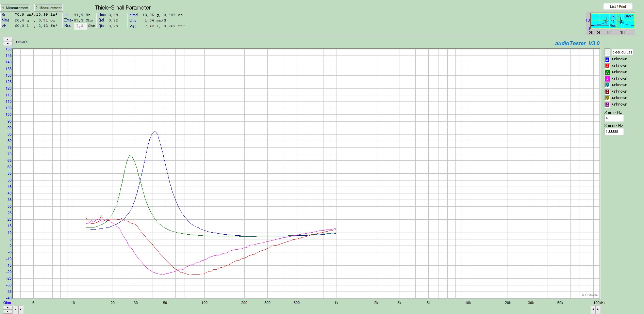This screenshot has width=644, height=314.
Task: Click the blank square beside clear curves
Action: (607, 52)
